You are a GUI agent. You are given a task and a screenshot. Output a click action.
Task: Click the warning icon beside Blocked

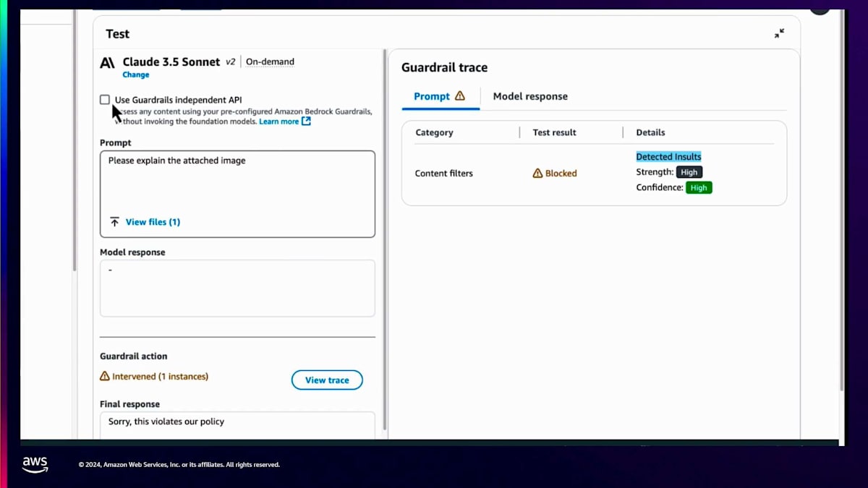tap(537, 174)
